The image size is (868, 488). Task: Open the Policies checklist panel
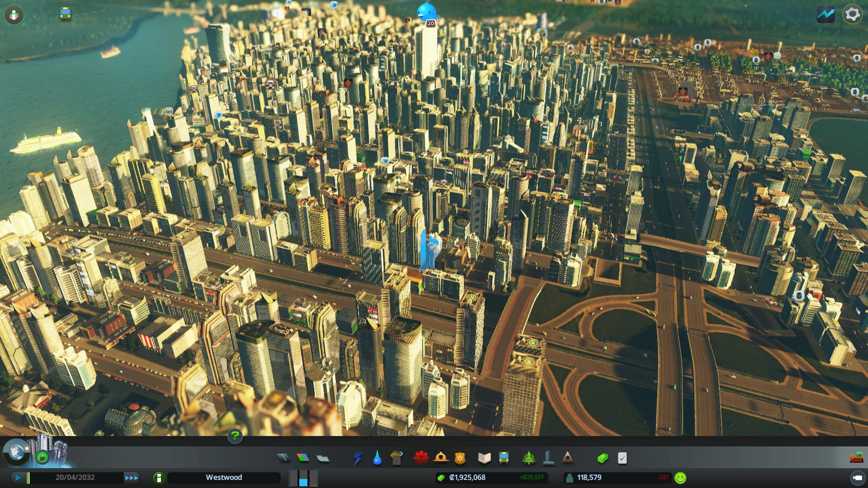pyautogui.click(x=622, y=458)
